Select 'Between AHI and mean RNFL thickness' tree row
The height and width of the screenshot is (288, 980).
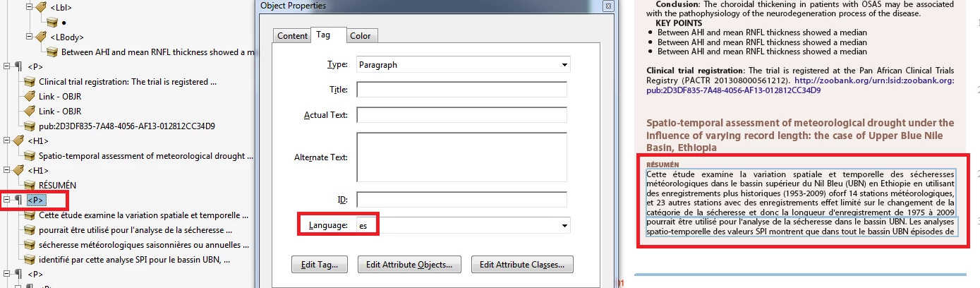157,52
